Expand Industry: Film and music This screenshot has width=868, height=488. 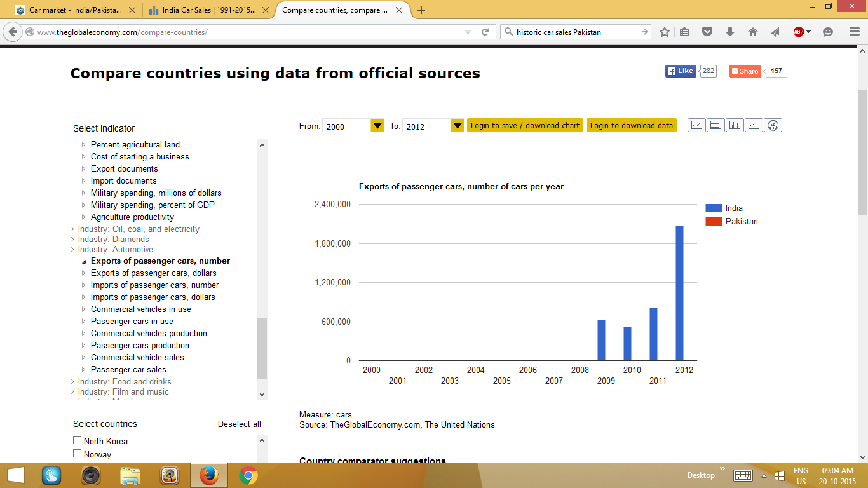coord(72,392)
